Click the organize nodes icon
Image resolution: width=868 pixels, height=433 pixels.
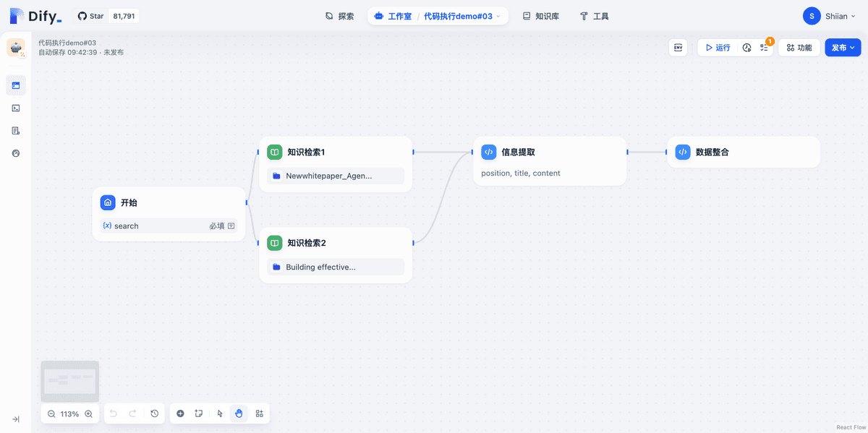pyautogui.click(x=259, y=413)
